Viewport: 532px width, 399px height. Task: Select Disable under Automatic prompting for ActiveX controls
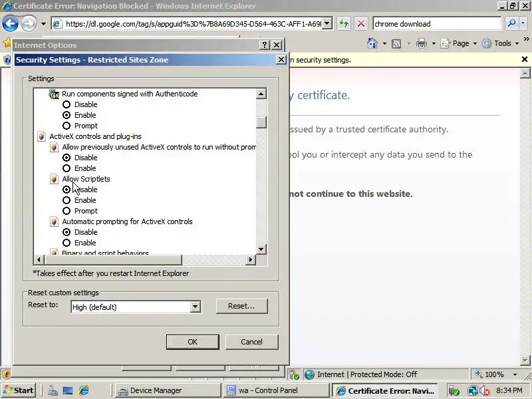[x=66, y=232]
